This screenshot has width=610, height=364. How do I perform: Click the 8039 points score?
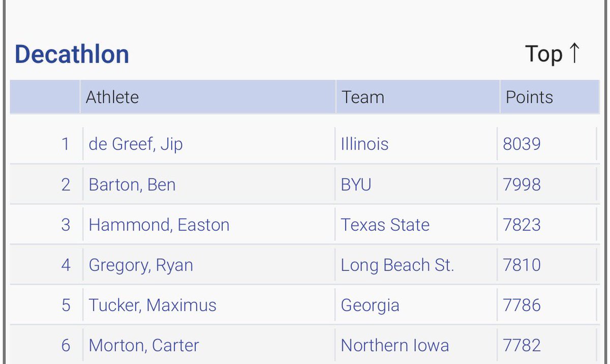[522, 144]
